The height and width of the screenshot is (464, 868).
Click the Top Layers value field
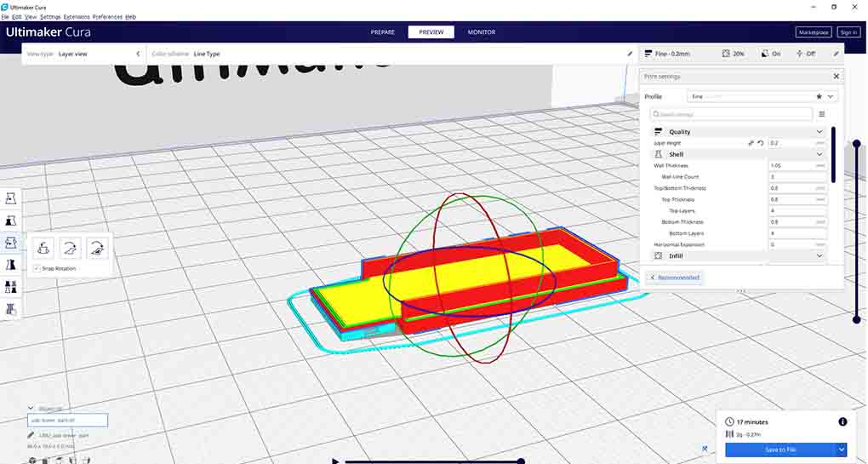797,211
